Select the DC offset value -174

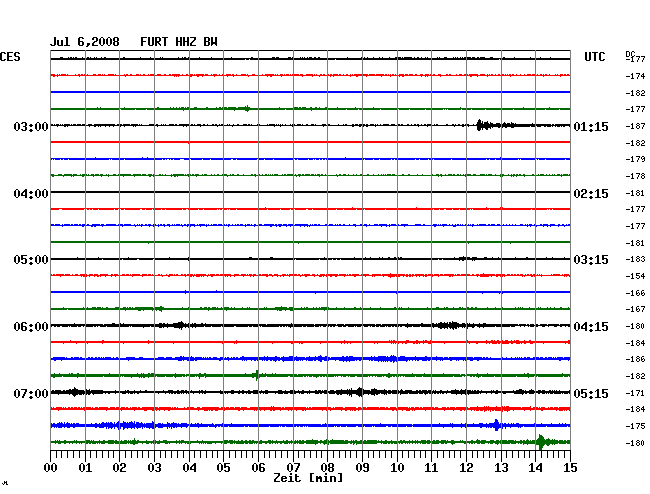point(635,76)
